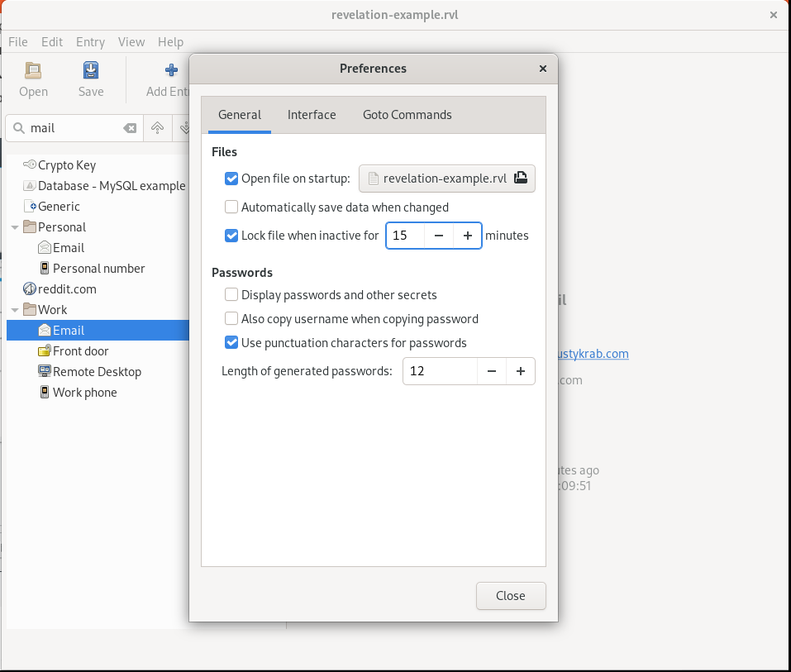Screen dimensions: 791x672
Task: Click the Work phone entry icon
Action: (x=45, y=393)
